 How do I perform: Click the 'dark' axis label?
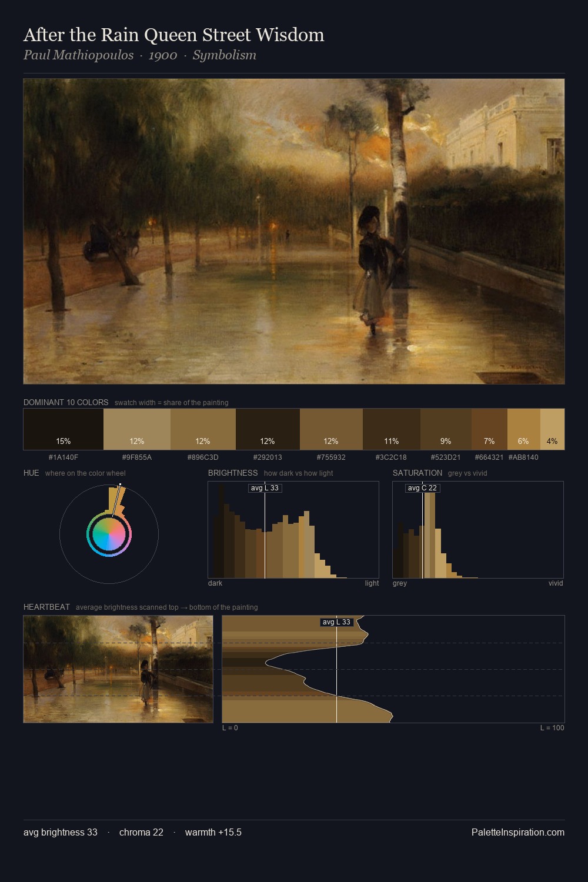tap(215, 583)
